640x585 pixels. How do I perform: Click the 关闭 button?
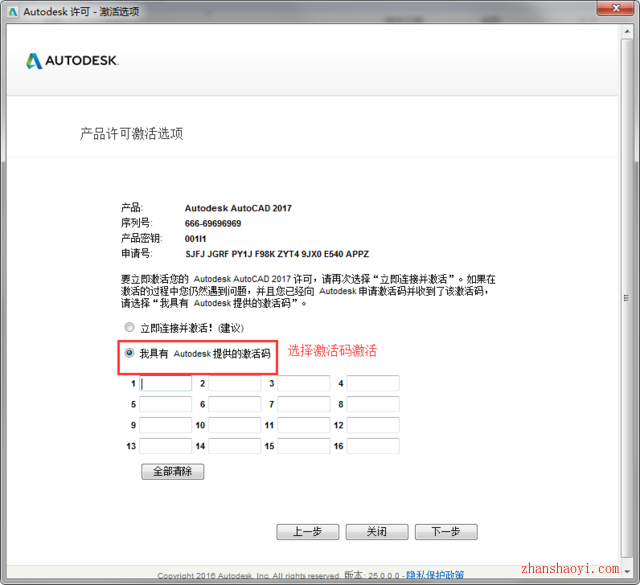[x=377, y=532]
